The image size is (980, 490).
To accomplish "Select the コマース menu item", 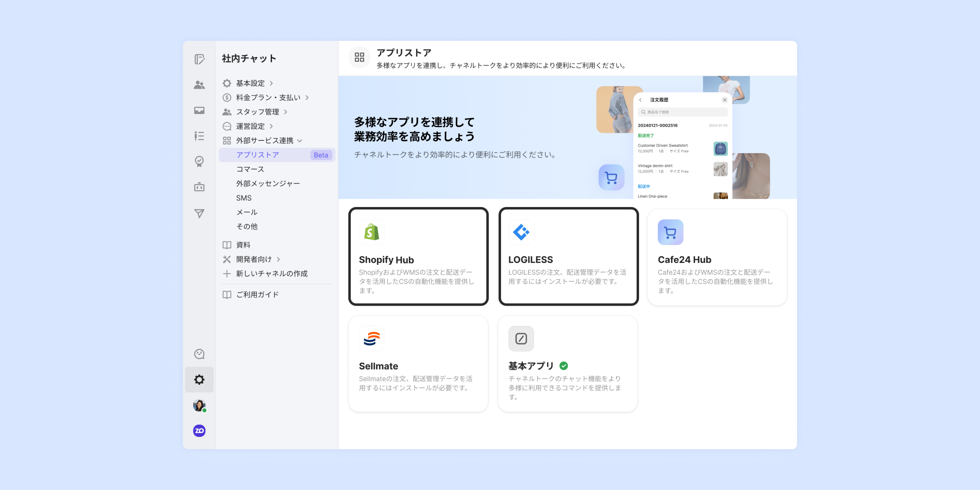I will click(250, 169).
